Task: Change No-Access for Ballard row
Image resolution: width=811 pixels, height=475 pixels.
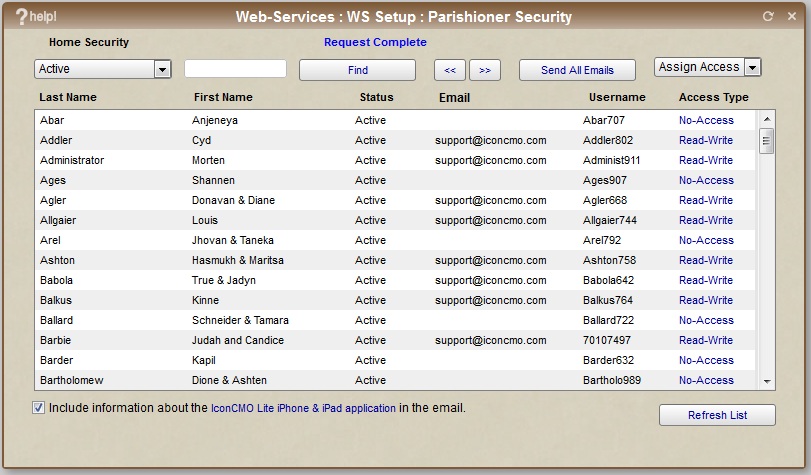Action: click(x=706, y=320)
